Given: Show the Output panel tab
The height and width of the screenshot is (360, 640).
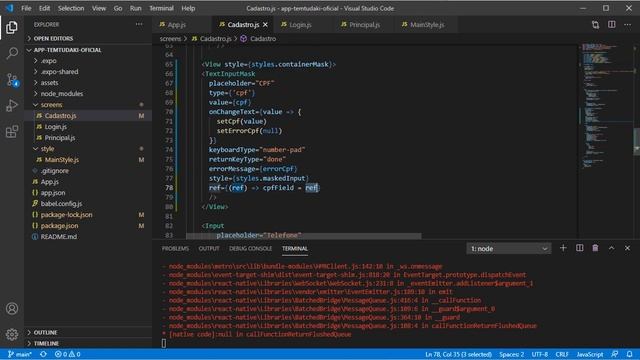Looking at the screenshot, I should point(209,249).
